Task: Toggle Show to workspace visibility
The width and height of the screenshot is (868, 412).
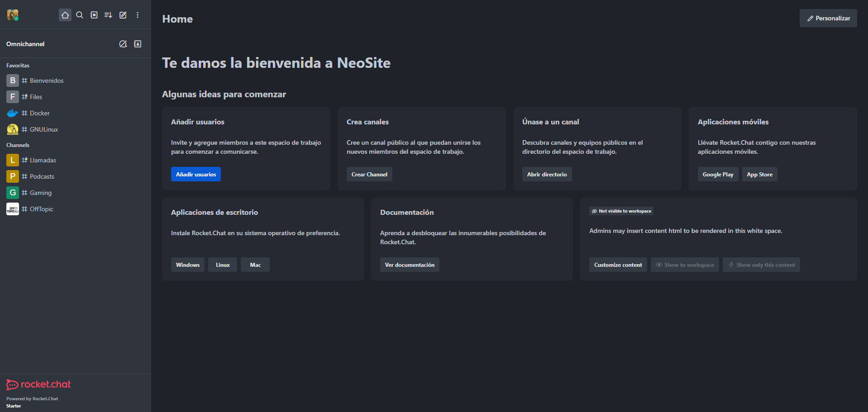Action: tap(685, 265)
